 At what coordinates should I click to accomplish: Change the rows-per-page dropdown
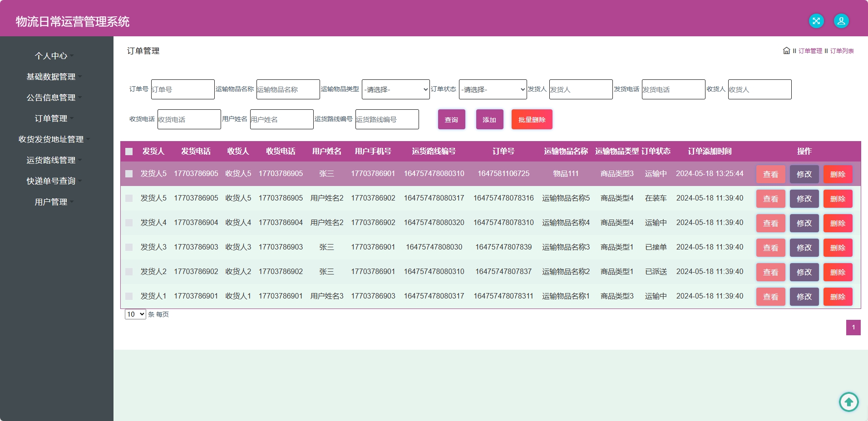[x=135, y=314]
